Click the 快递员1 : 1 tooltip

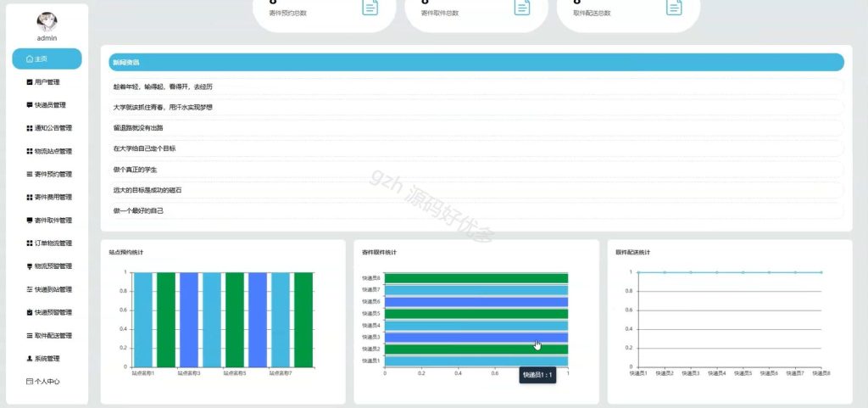pyautogui.click(x=537, y=375)
